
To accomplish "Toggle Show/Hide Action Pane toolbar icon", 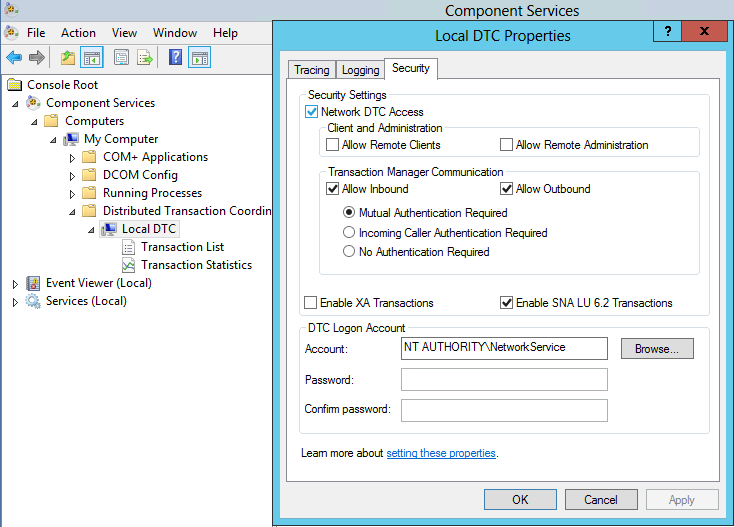I will 199,58.
